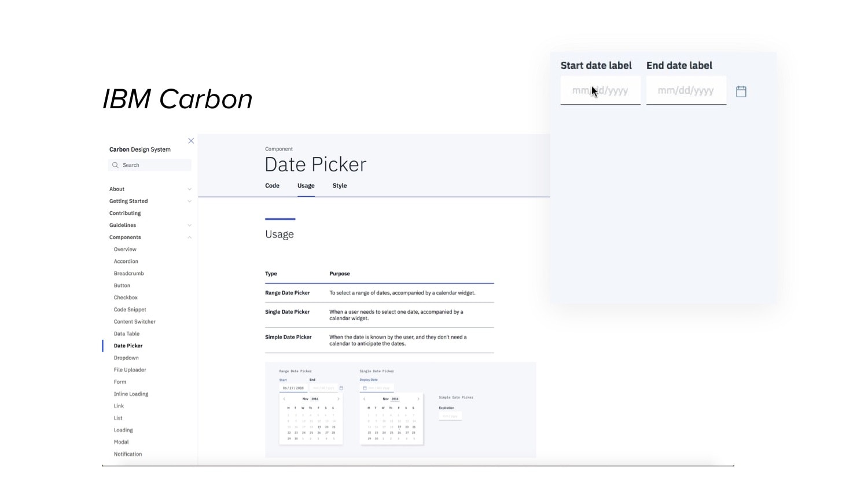The image size is (868, 488).
Task: Click the Range Date Picker example calendar
Action: tap(311, 419)
